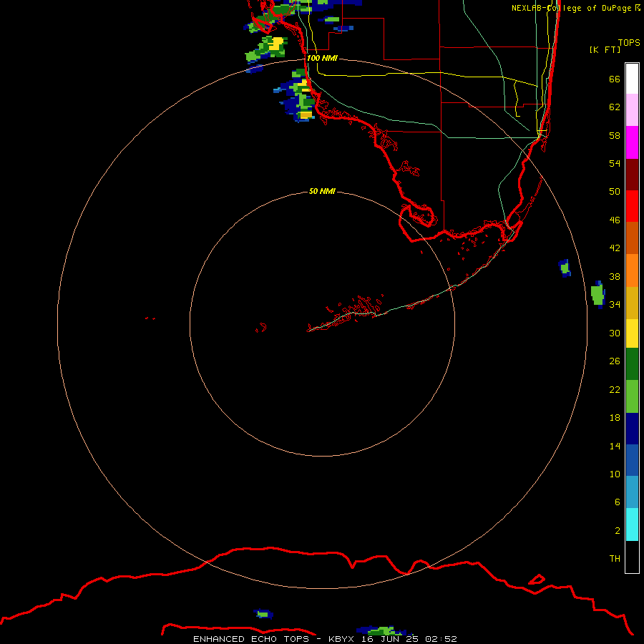The height and width of the screenshot is (644, 644).
Task: Click the magenta swatch in the color scale
Action: click(x=632, y=142)
